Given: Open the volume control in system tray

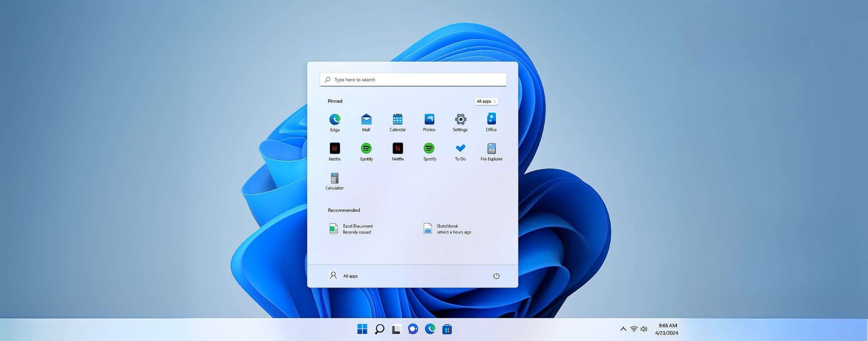Looking at the screenshot, I should pyautogui.click(x=644, y=329).
